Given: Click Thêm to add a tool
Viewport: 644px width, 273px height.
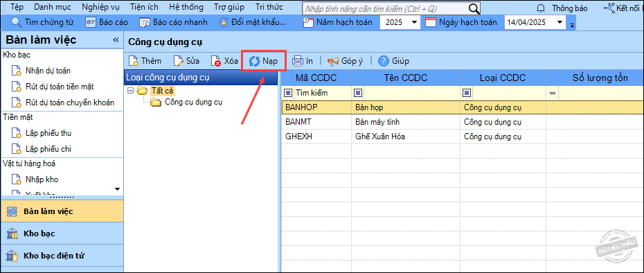Looking at the screenshot, I should point(145,61).
